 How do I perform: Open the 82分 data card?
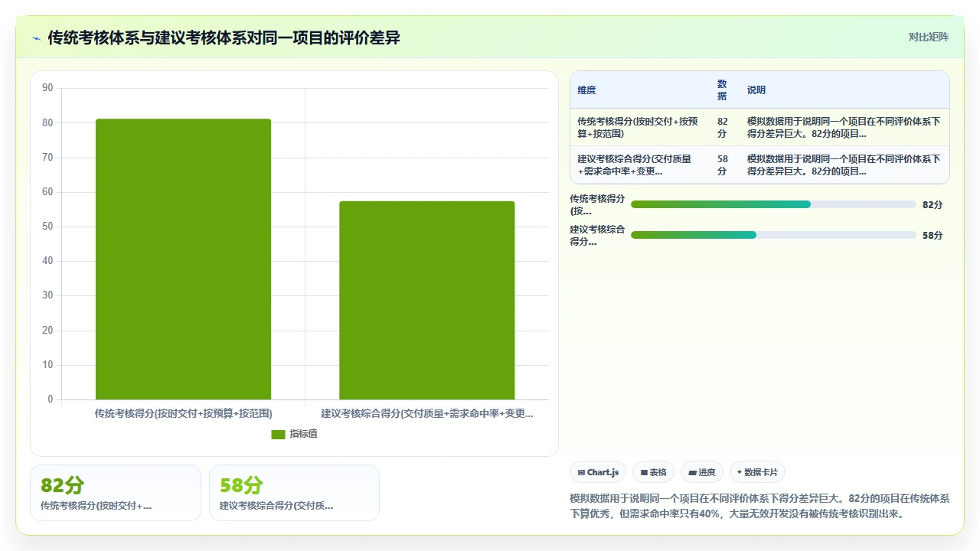click(x=116, y=493)
